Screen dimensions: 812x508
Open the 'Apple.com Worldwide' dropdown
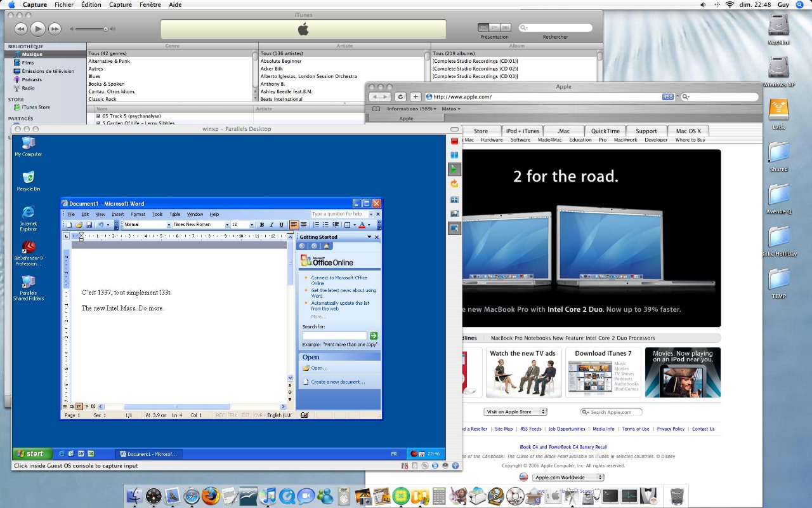pyautogui.click(x=568, y=477)
